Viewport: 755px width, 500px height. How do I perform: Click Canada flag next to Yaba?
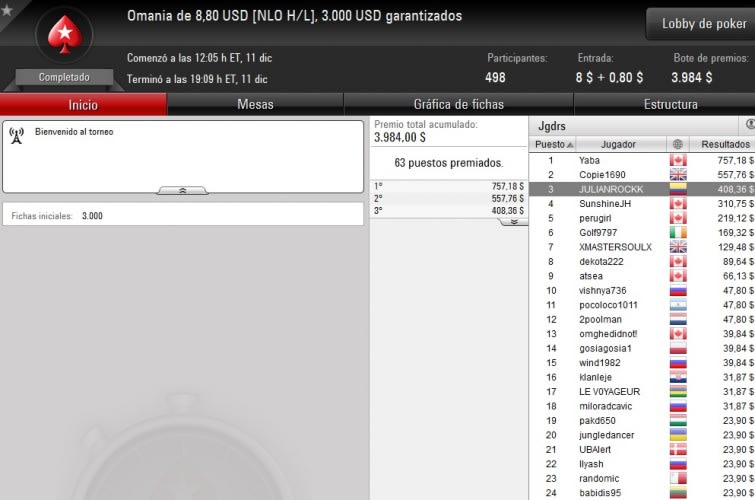[678, 160]
